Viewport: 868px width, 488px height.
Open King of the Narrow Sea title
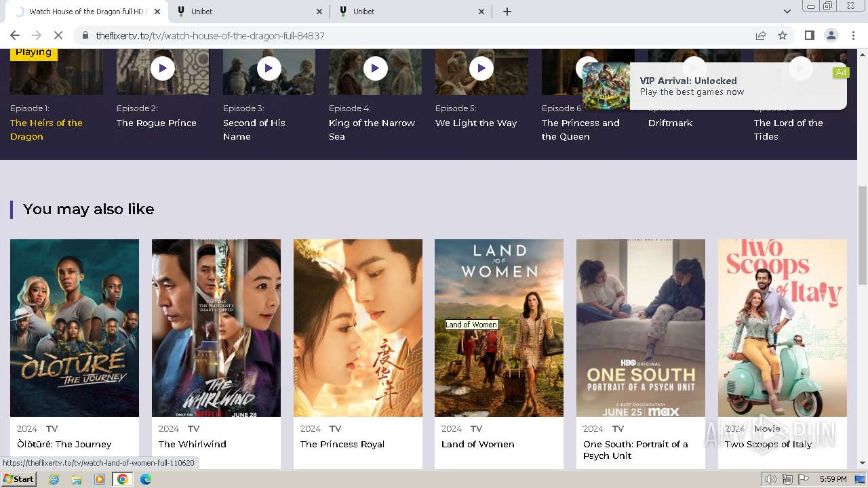[x=372, y=129]
